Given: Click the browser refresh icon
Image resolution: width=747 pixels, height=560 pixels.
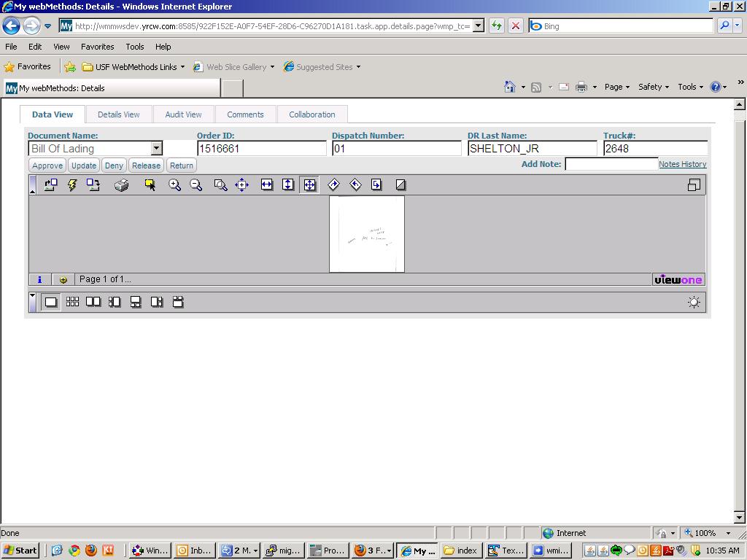Looking at the screenshot, I should 496,26.
